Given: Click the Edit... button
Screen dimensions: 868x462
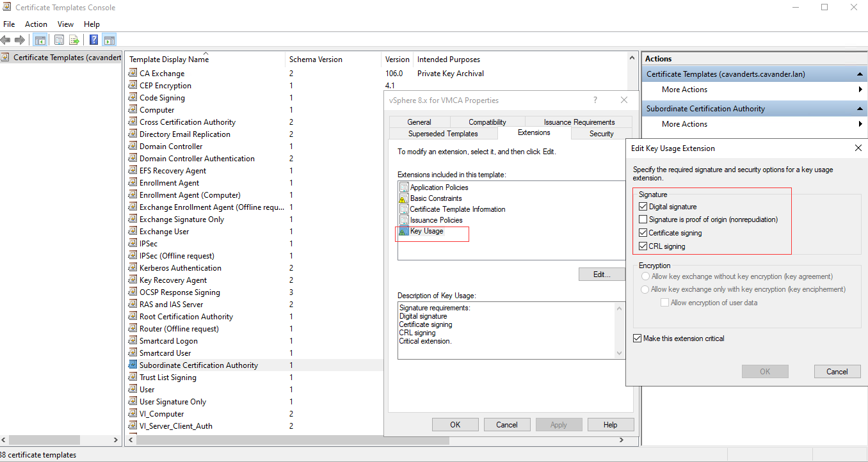Looking at the screenshot, I should pos(602,275).
